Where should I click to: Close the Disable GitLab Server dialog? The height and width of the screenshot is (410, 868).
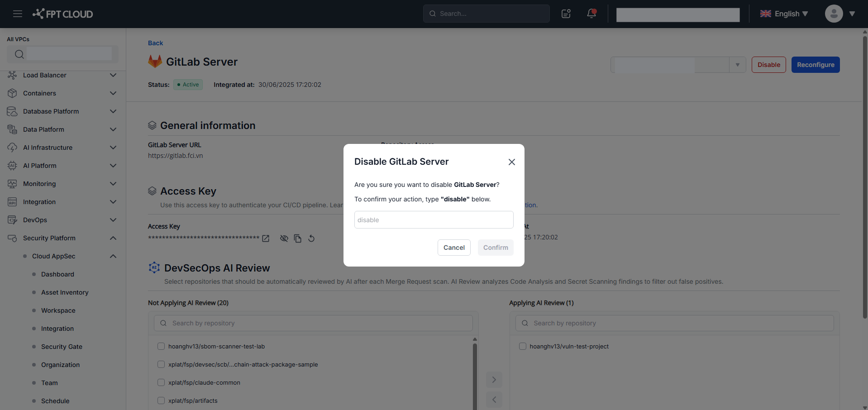(512, 162)
